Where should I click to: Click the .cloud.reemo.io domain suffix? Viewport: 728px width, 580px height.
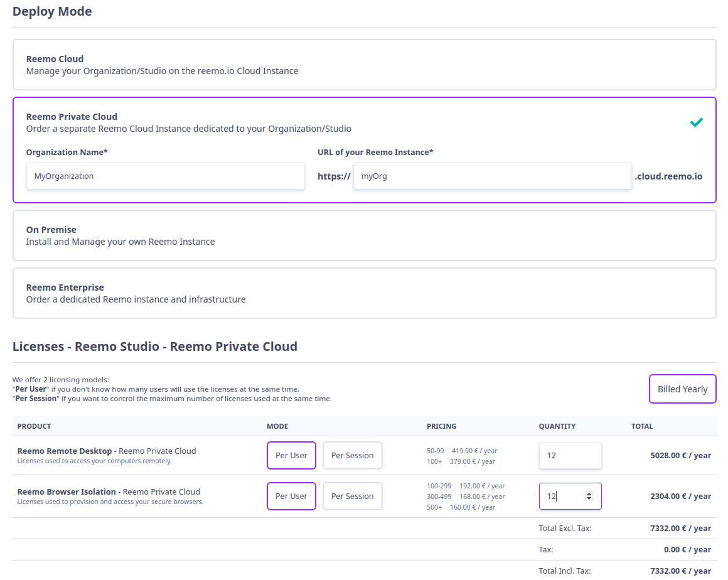pyautogui.click(x=668, y=176)
